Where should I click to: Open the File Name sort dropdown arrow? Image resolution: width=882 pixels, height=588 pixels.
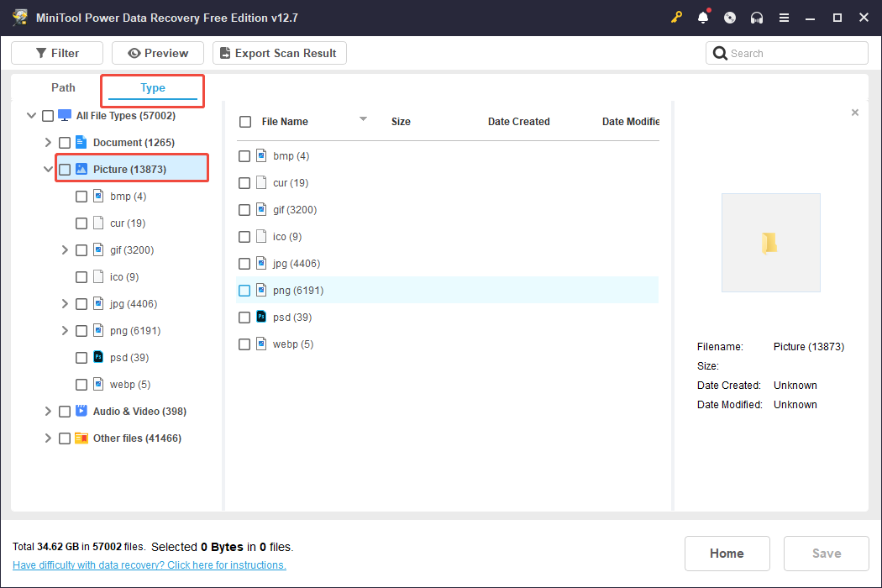(x=363, y=118)
